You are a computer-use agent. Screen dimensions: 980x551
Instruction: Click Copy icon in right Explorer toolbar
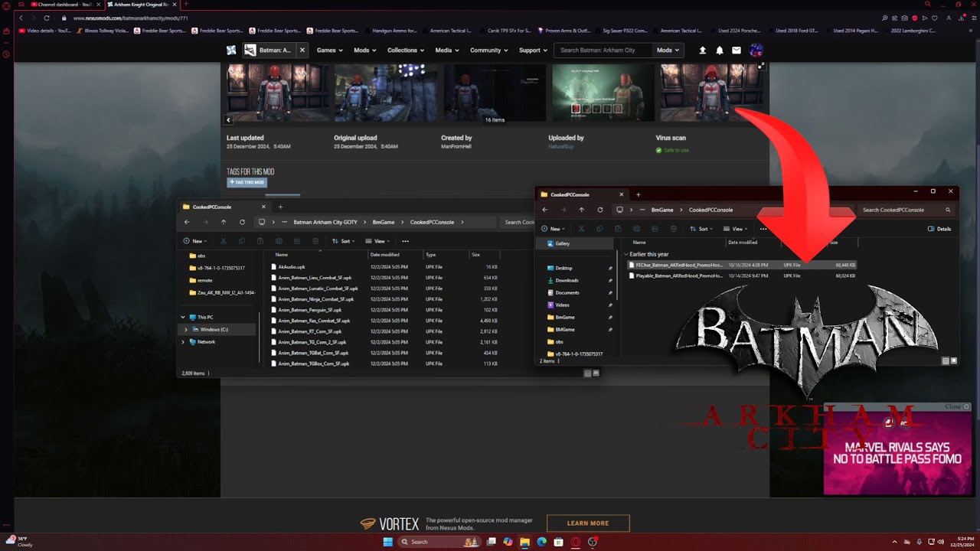click(600, 229)
